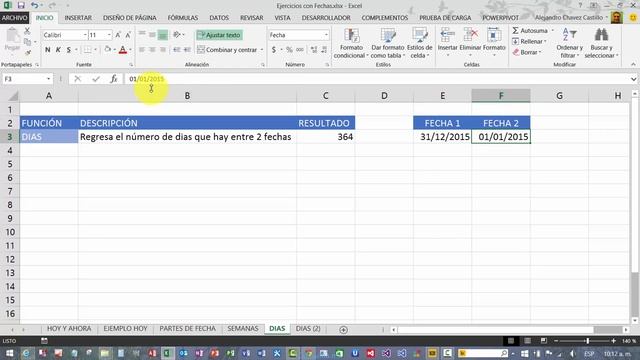Click the Undo arrow in quick access toolbar
The height and width of the screenshot is (360, 640).
click(x=34, y=6)
